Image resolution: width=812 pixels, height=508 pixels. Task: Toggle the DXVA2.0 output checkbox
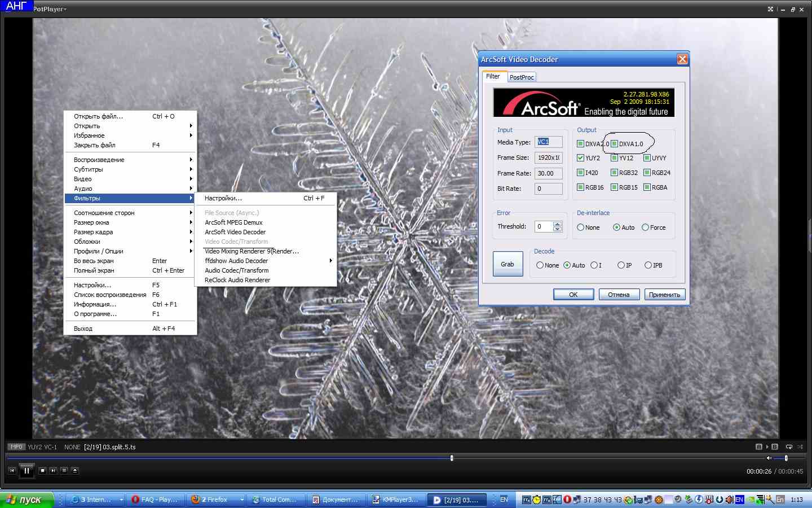580,143
